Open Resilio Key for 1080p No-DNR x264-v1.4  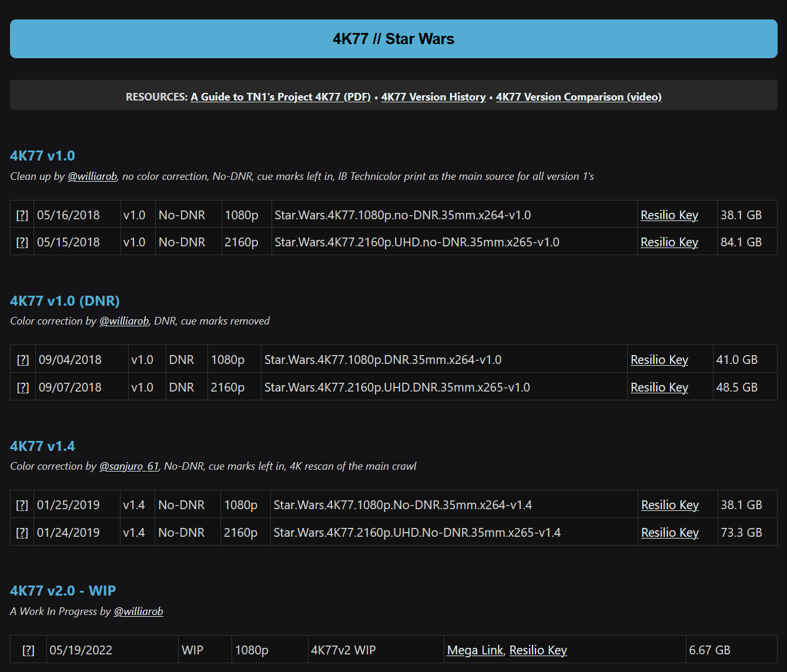[x=670, y=505]
